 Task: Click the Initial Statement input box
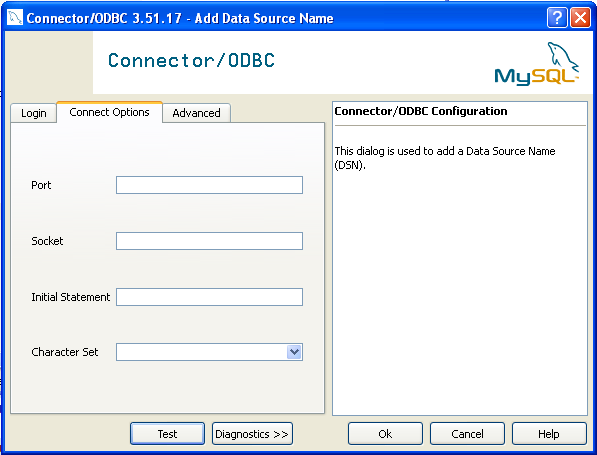pyautogui.click(x=209, y=297)
